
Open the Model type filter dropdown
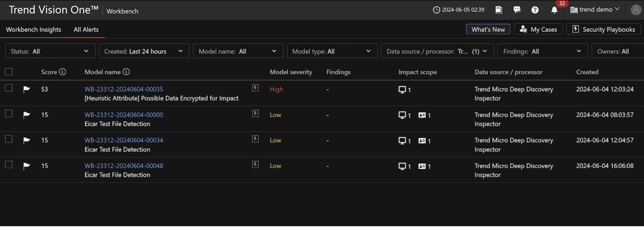point(332,51)
